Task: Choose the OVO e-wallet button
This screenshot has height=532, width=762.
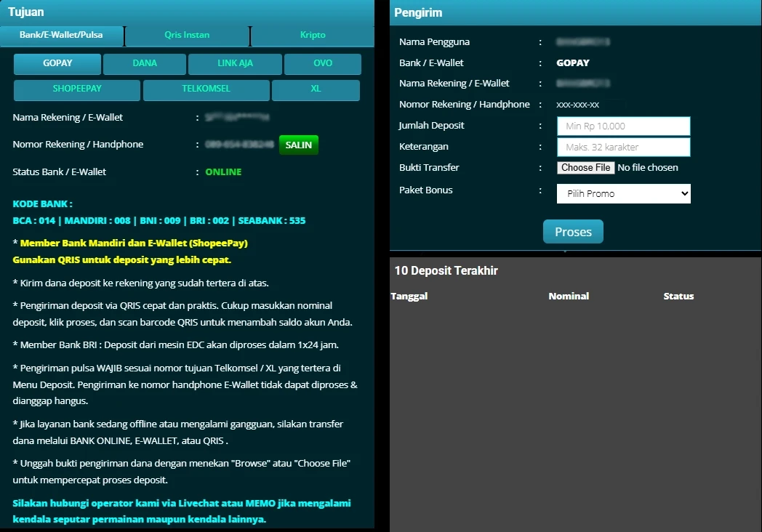Action: pos(323,64)
